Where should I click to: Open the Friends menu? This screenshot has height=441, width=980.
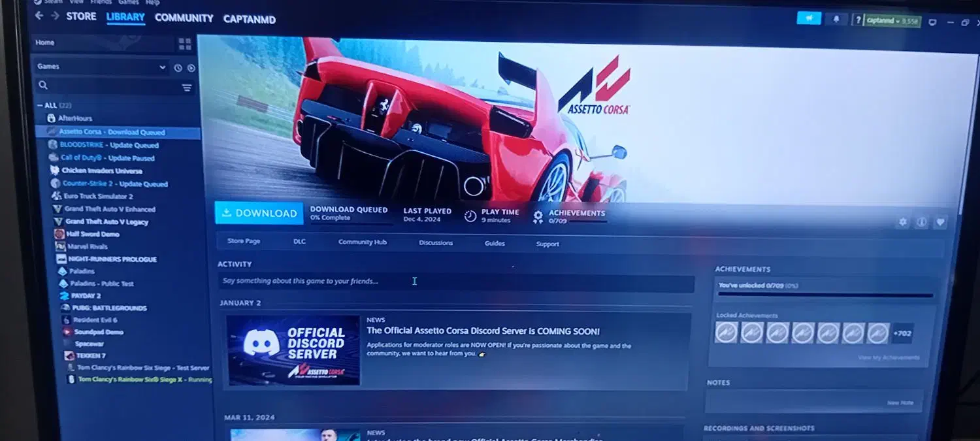point(101,3)
